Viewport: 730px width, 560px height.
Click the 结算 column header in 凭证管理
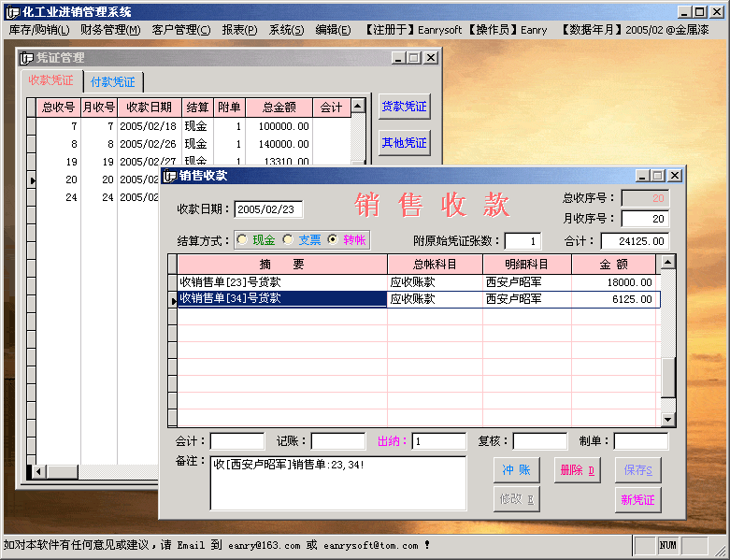197,108
